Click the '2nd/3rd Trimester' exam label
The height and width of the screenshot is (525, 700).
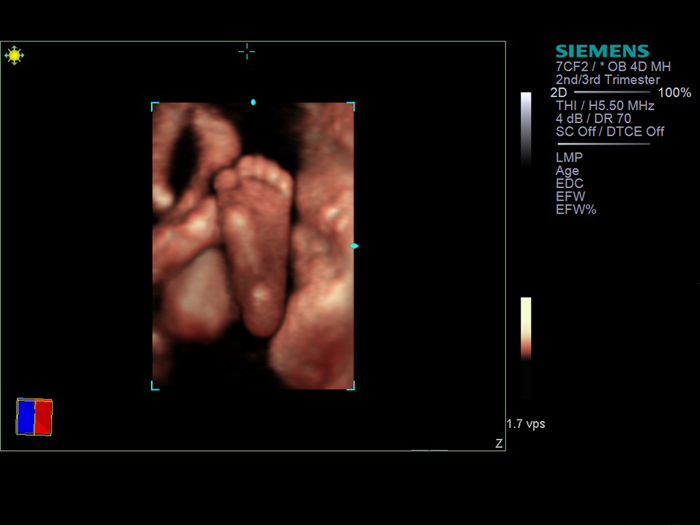[608, 79]
